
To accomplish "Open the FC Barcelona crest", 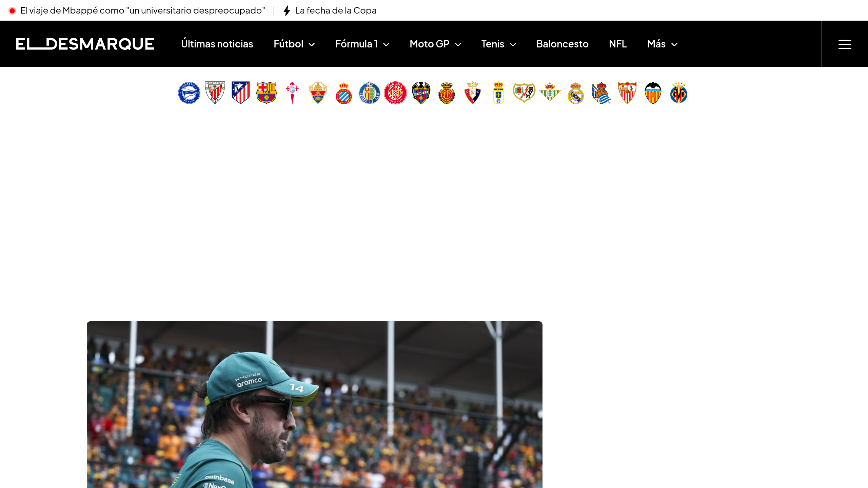I will 267,93.
